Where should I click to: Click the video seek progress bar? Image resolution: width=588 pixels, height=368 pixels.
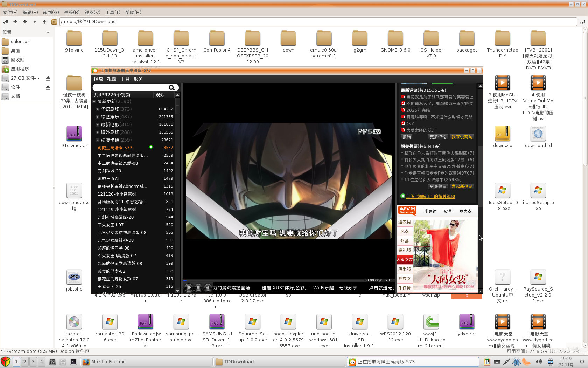273,280
